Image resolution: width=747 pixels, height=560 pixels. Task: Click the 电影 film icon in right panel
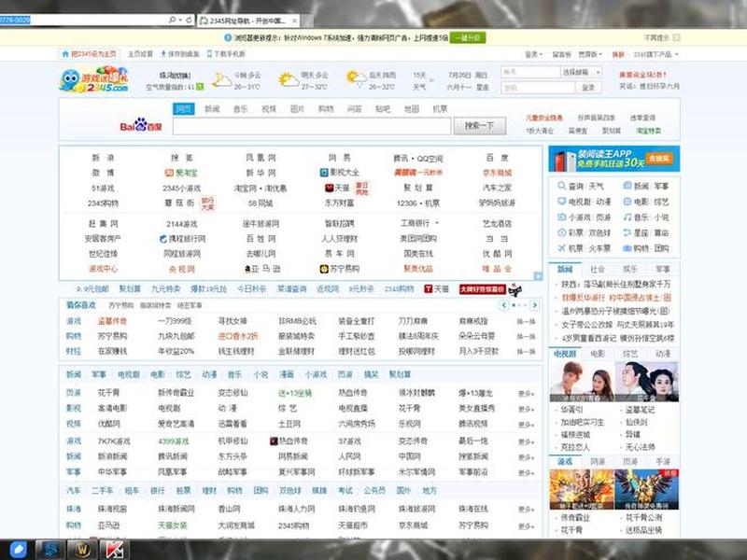627,202
